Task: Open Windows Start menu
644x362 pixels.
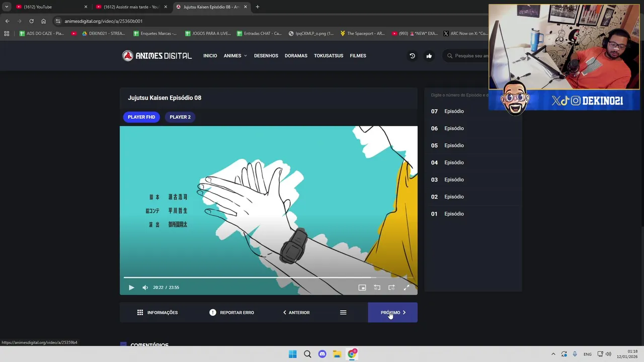Action: 292,354
